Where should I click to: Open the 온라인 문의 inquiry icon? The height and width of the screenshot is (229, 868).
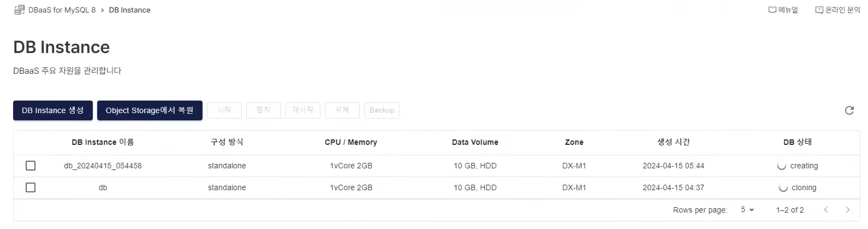[x=819, y=10]
